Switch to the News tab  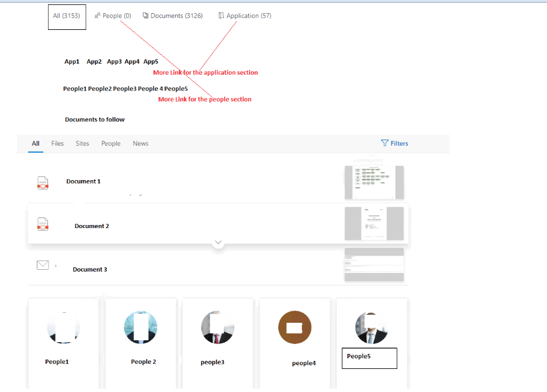(140, 143)
